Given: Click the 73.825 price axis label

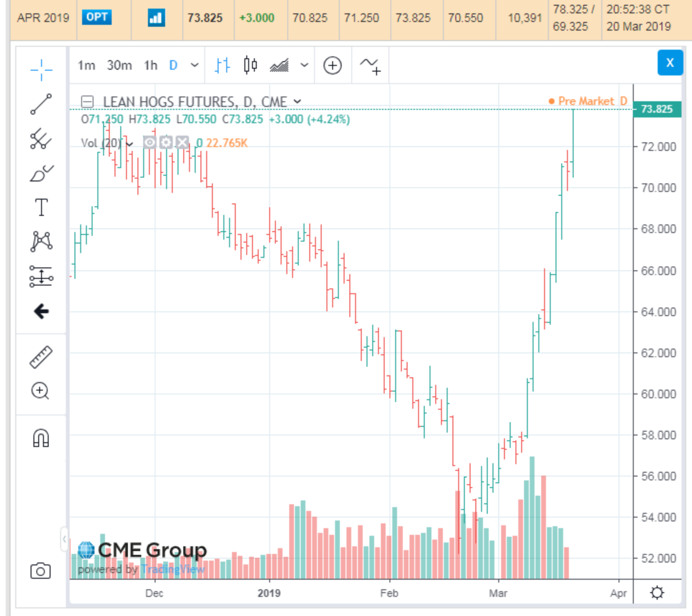Looking at the screenshot, I should click(657, 109).
